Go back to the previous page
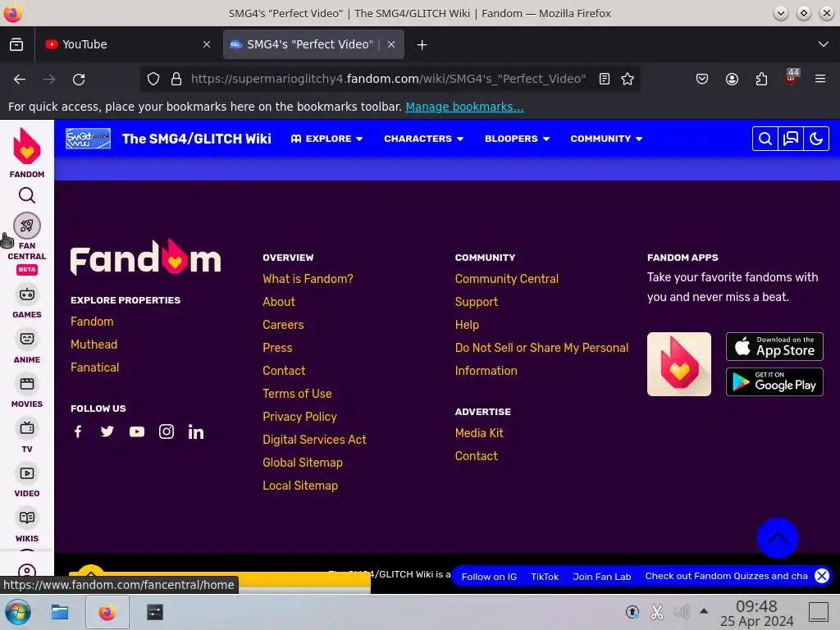Screen dimensions: 840x630 pyautogui.click(x=20, y=80)
